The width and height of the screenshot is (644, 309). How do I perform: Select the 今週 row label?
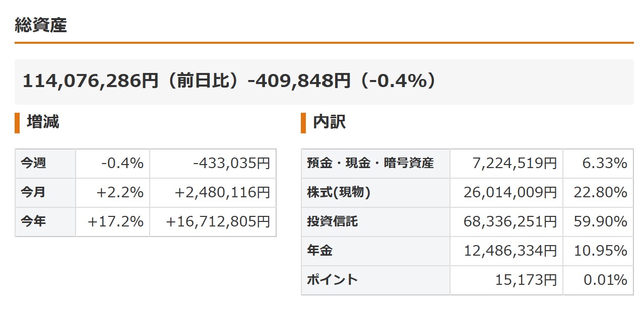(33, 163)
